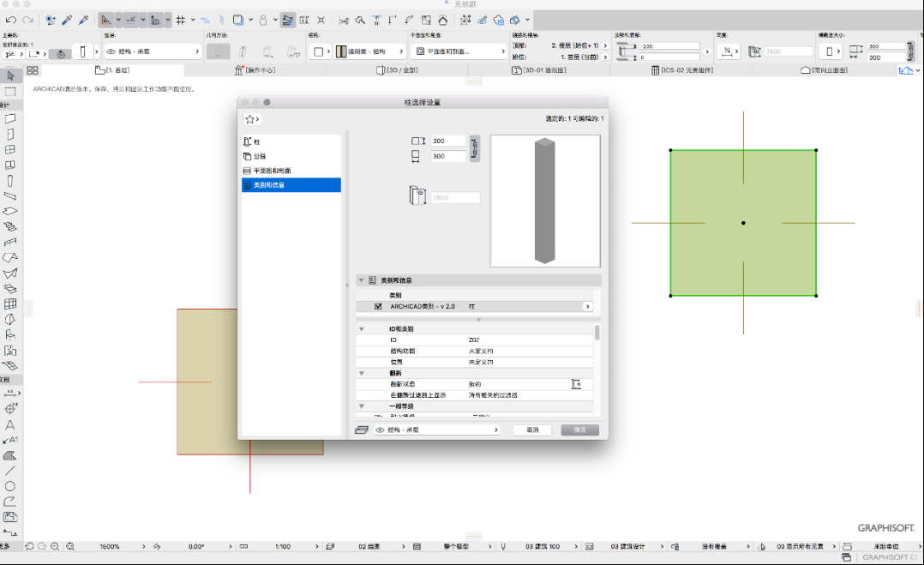Screen dimensions: 924x565
Task: Click the confirm button beside 取消
Action: pos(579,430)
